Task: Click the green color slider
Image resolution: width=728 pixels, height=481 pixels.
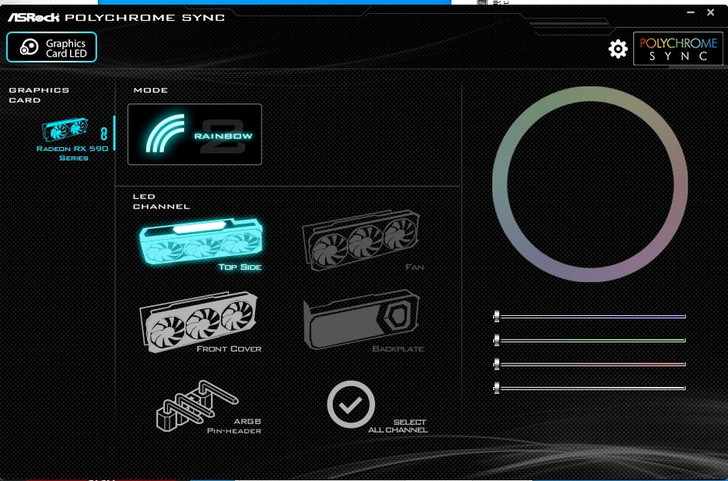Action: tap(590, 340)
